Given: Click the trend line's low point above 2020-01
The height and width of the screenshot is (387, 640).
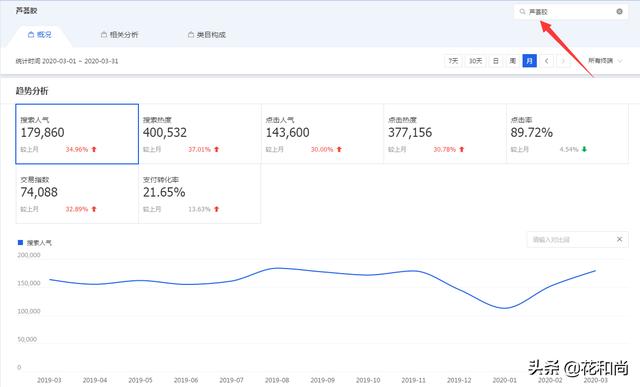Looking at the screenshot, I should pos(504,308).
